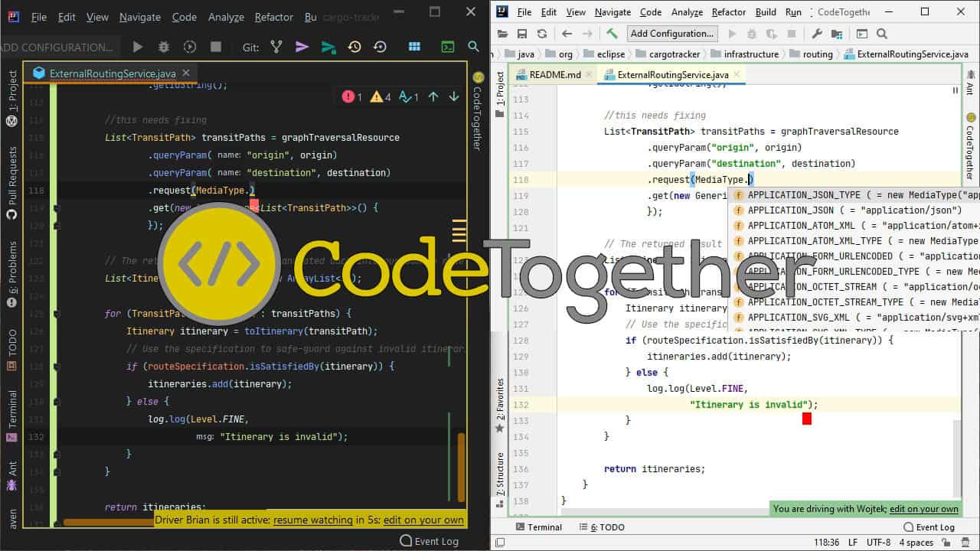Open Run menu in light window
Screen dimensions: 980x551
coord(793,12)
